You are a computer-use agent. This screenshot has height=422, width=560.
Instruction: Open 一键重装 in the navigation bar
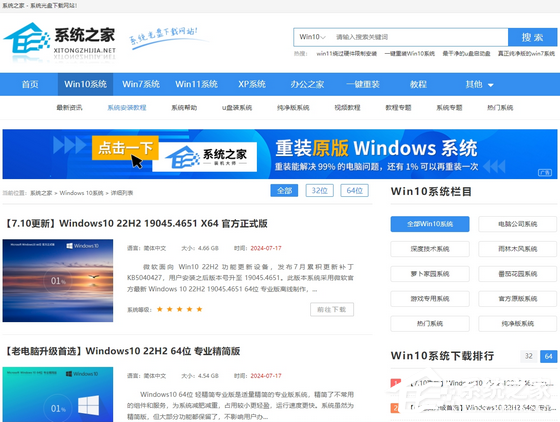362,84
